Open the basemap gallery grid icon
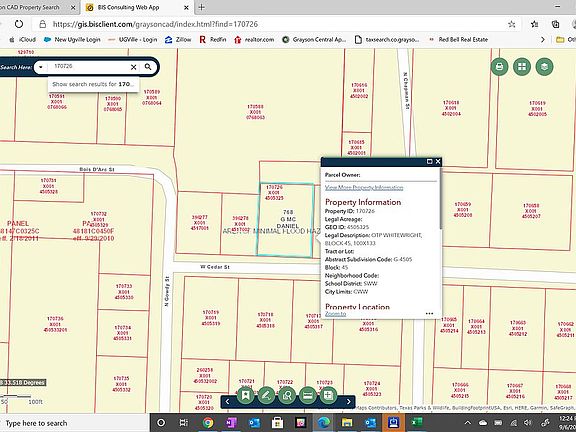The width and height of the screenshot is (576, 432). pos(522,67)
